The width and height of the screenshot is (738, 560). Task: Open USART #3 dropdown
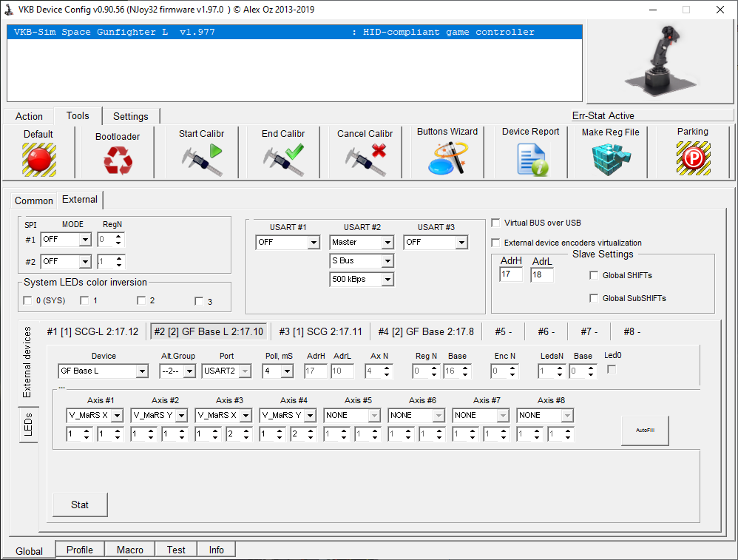461,243
